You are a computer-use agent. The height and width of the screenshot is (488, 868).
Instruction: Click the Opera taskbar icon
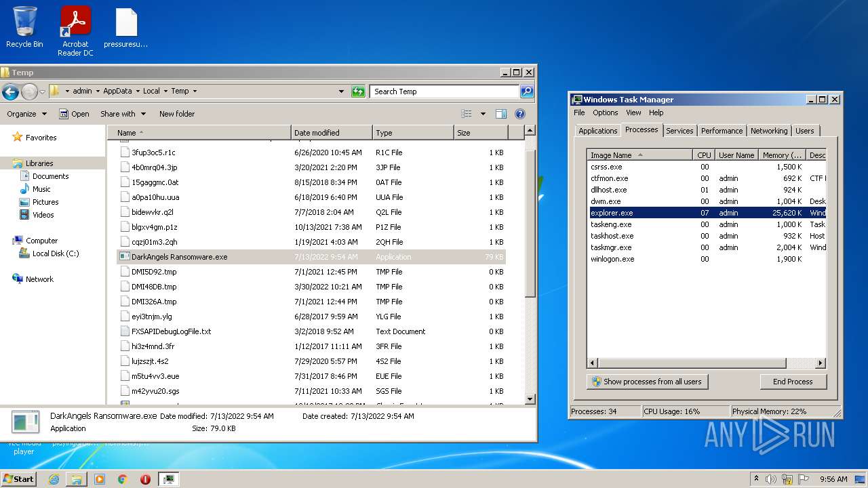pos(145,479)
